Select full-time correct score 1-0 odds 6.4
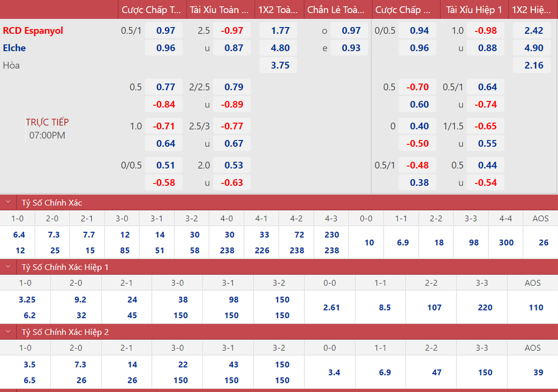Viewport: 558px width, 392px height. pyautogui.click(x=19, y=235)
